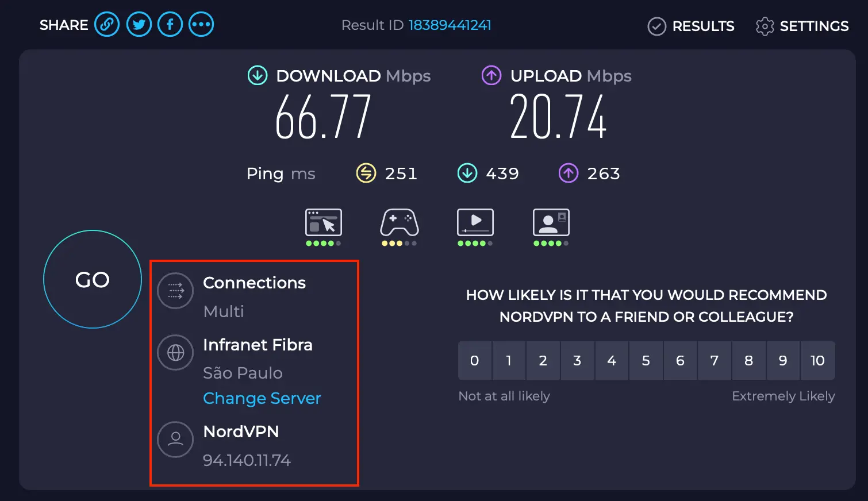The width and height of the screenshot is (868, 501).
Task: Click the multi connections icon
Action: coord(175,291)
